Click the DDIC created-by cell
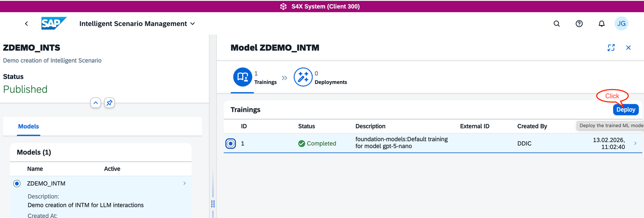This screenshot has width=644, height=218. pyautogui.click(x=525, y=144)
